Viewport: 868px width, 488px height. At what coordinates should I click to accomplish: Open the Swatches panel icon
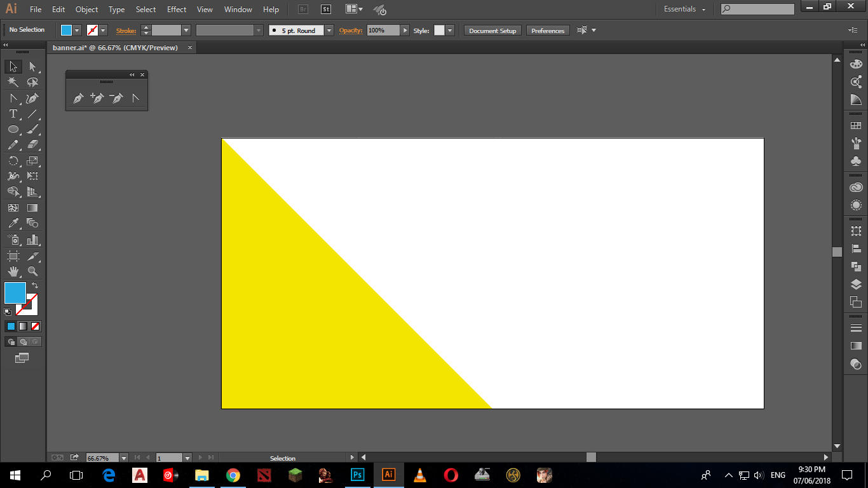856,126
